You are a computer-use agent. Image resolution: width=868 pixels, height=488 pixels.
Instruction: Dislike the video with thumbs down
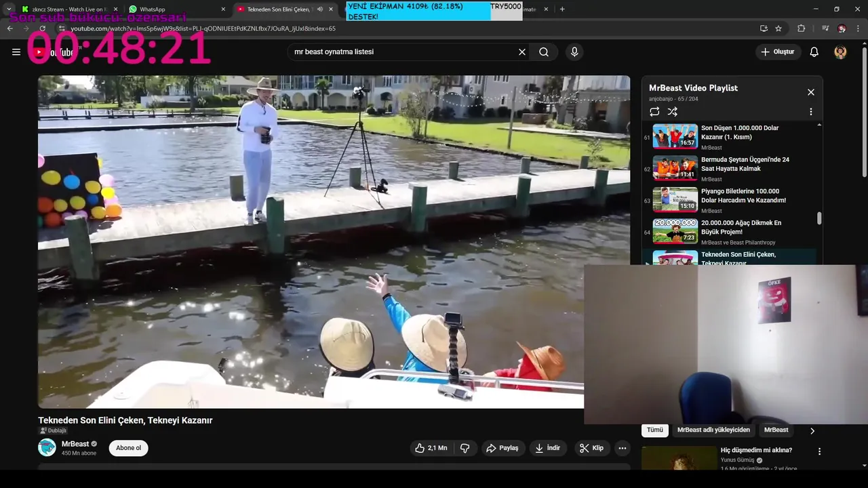[465, 448]
